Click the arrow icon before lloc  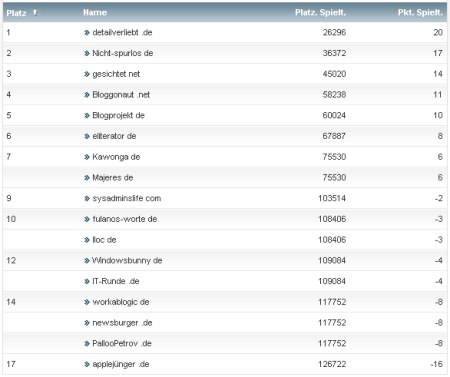(87, 240)
